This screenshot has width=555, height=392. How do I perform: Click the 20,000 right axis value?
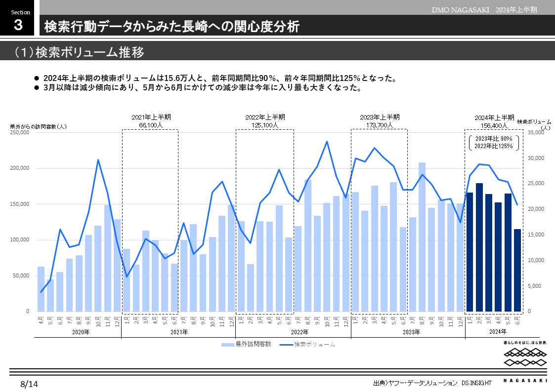click(536, 209)
